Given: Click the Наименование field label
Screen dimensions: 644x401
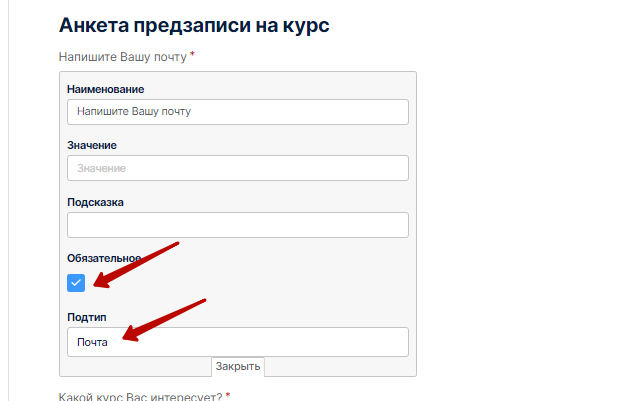Looking at the screenshot, I should [x=106, y=89].
